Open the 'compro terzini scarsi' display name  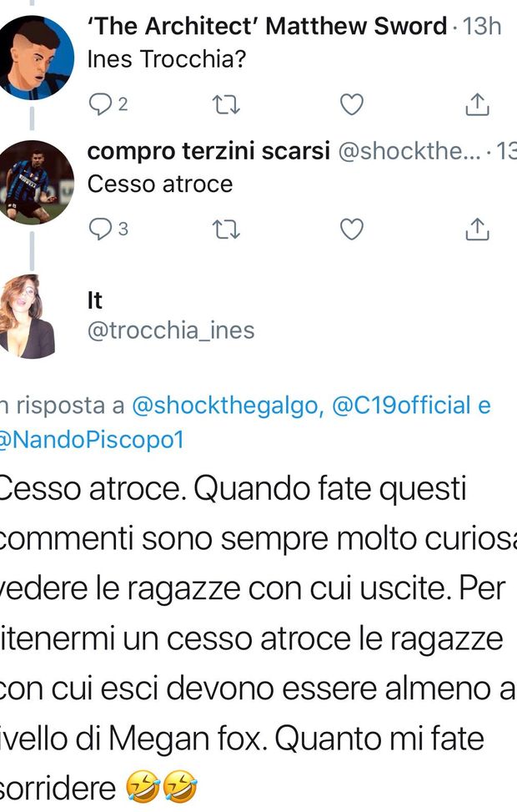pyautogui.click(x=208, y=151)
